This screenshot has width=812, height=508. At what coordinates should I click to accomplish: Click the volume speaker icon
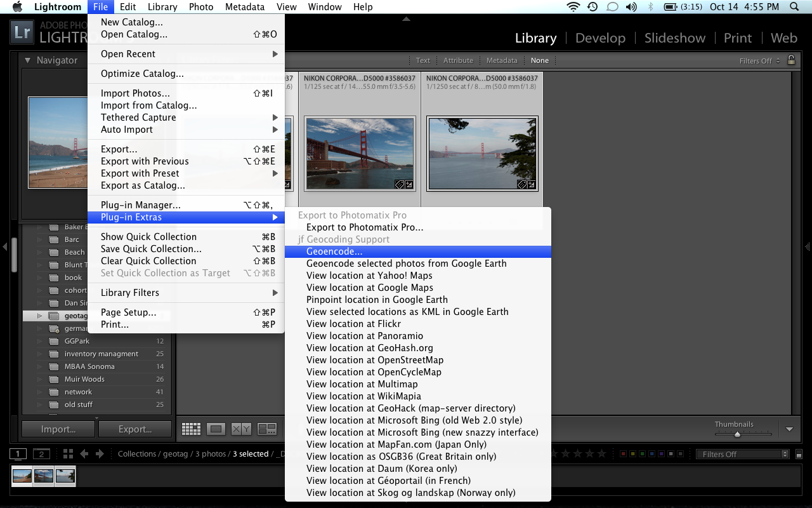(x=631, y=7)
